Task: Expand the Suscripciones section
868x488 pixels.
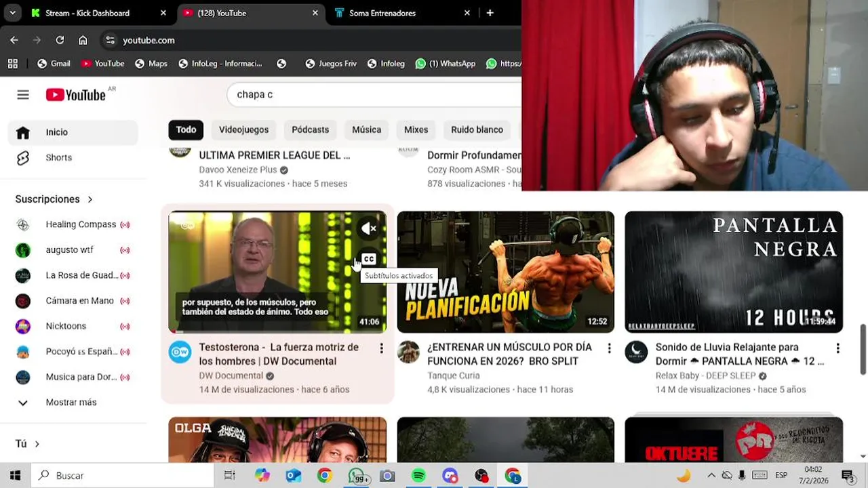Action: [54, 199]
